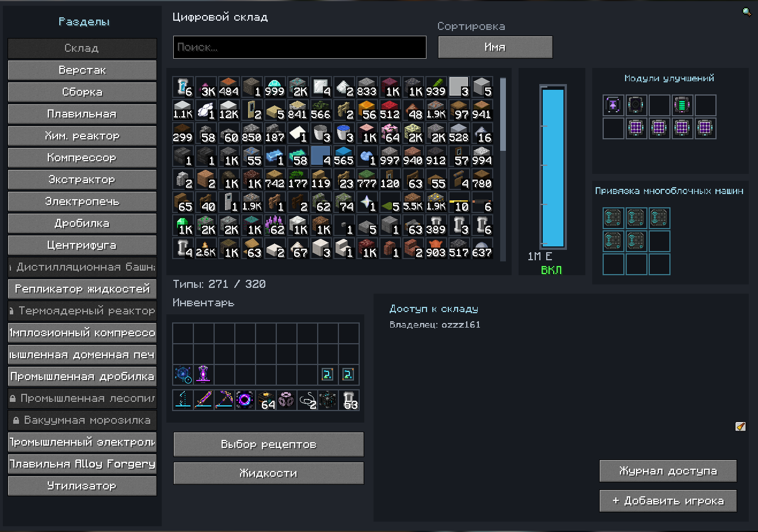Select the lead item showing 2

[307, 399]
